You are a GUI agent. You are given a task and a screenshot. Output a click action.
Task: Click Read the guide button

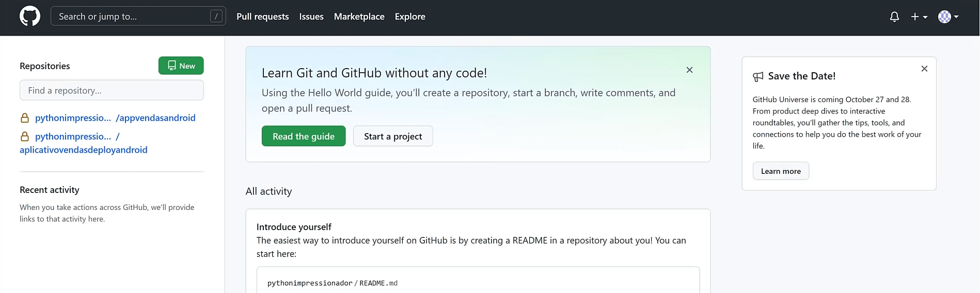coord(304,136)
